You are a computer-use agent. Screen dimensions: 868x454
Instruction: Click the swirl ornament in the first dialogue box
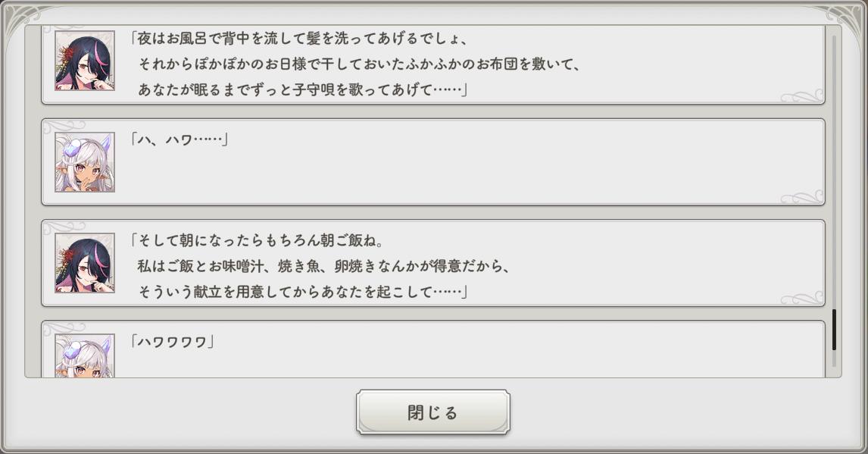click(x=801, y=96)
